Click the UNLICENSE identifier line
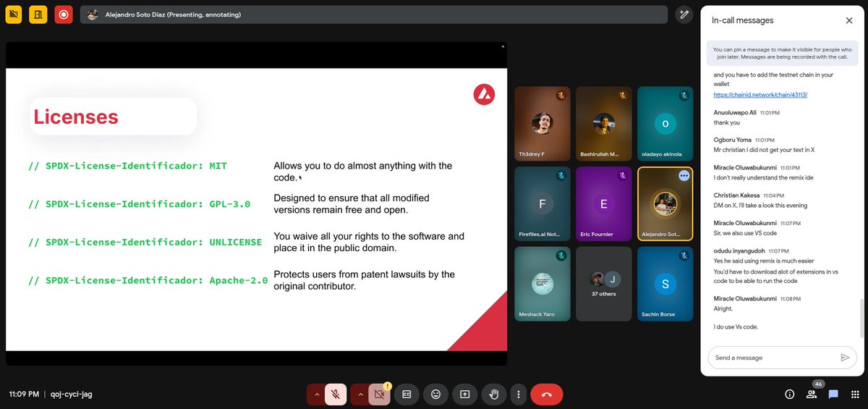Viewport: 868px width, 409px height. tap(145, 242)
